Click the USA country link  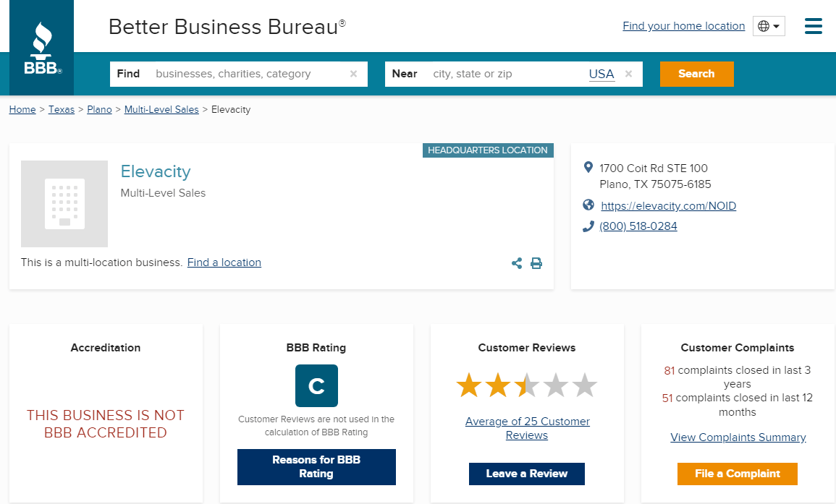(601, 74)
